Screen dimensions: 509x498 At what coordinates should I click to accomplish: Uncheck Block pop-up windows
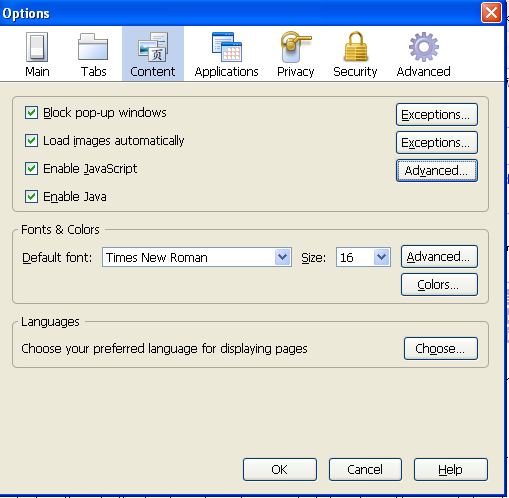[x=31, y=113]
